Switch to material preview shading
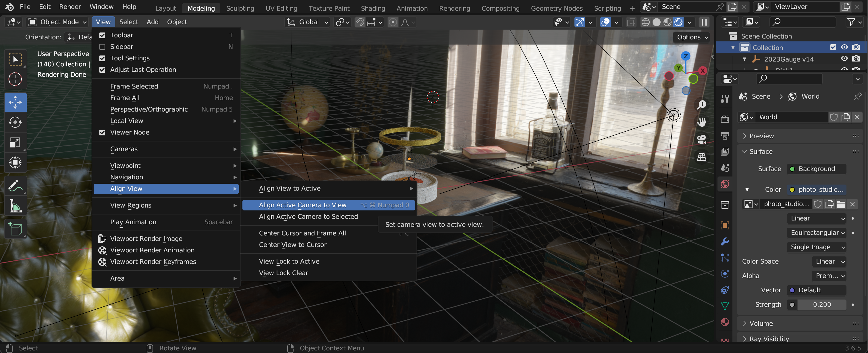The height and width of the screenshot is (353, 868). tap(667, 22)
